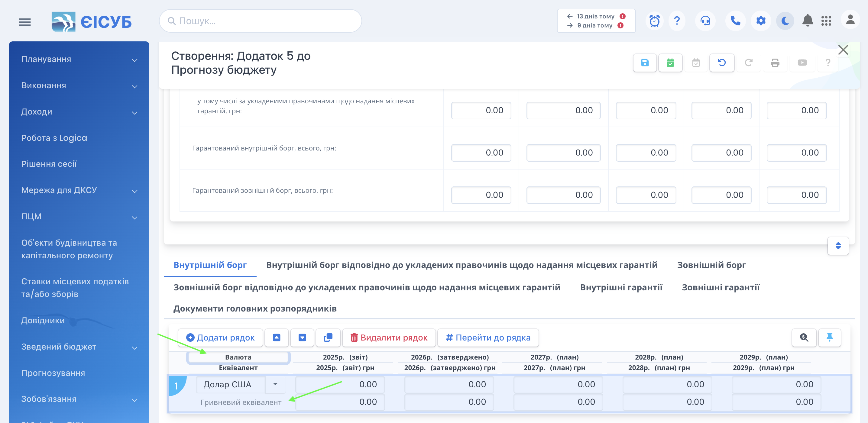Open the apps grid menu
Viewport: 868px width, 423px height.
coord(826,21)
